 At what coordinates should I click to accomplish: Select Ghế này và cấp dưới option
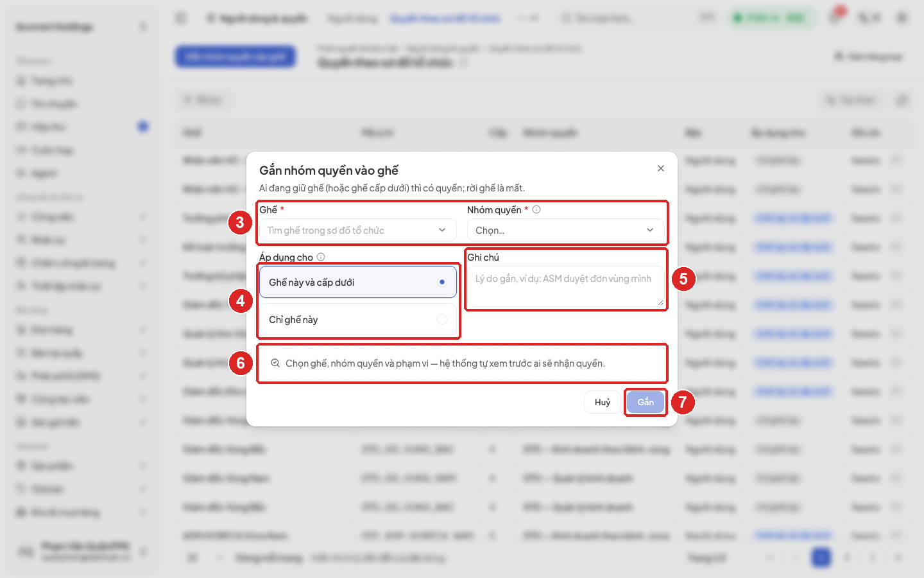(357, 282)
